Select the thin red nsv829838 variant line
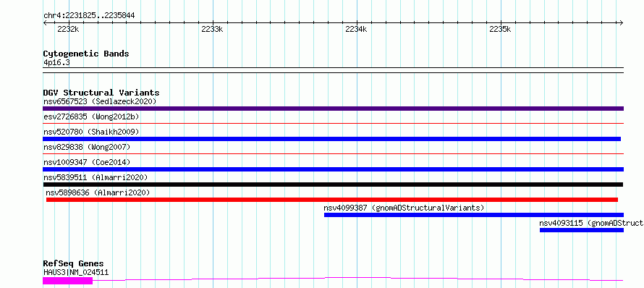Screen dimensions: 644x288 333,153
